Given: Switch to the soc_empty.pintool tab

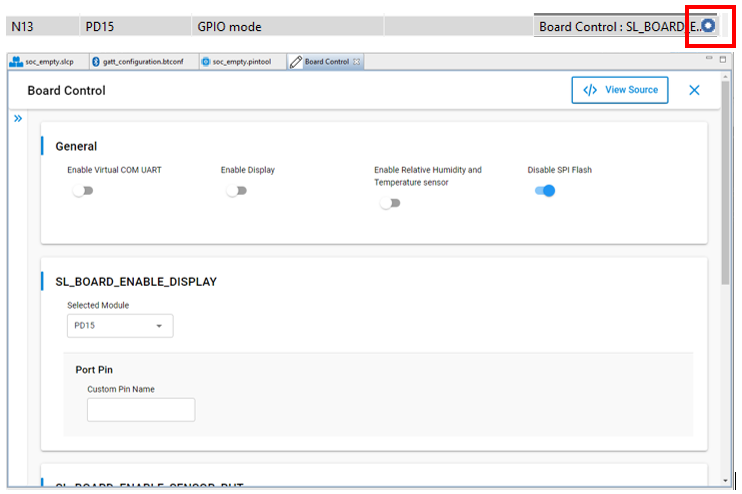Looking at the screenshot, I should 242,62.
